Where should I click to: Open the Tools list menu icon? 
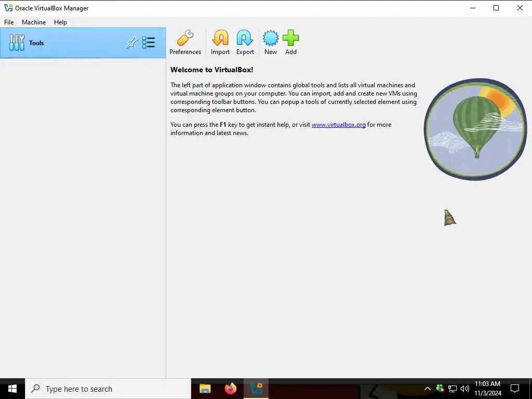pyautogui.click(x=149, y=43)
